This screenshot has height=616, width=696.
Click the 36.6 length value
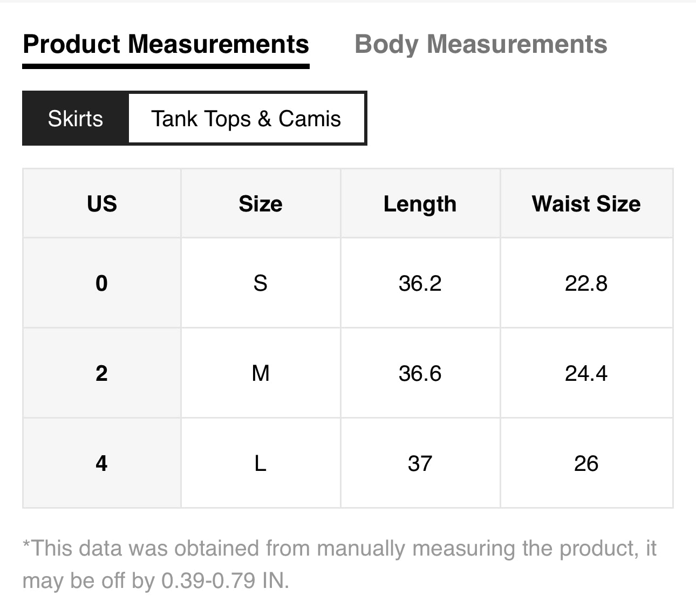[x=420, y=373]
